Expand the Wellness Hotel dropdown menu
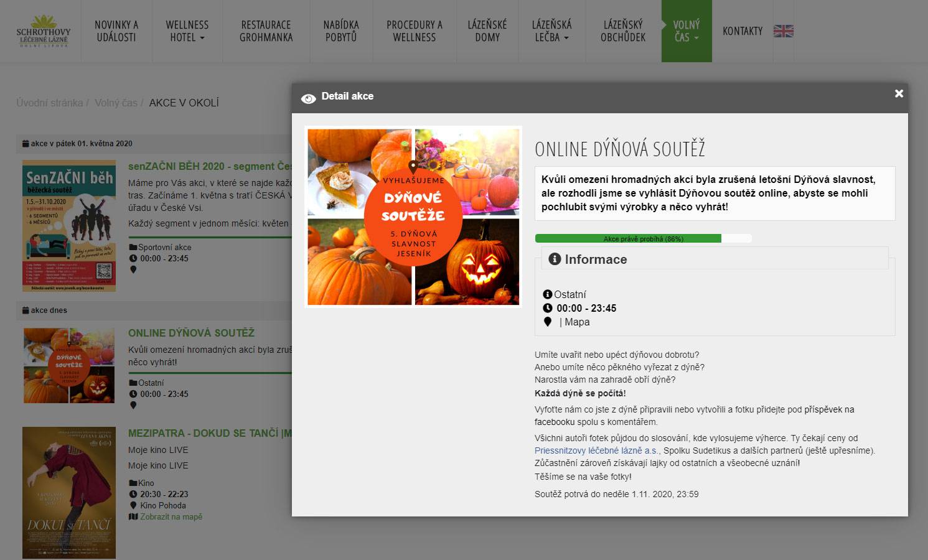 187,31
